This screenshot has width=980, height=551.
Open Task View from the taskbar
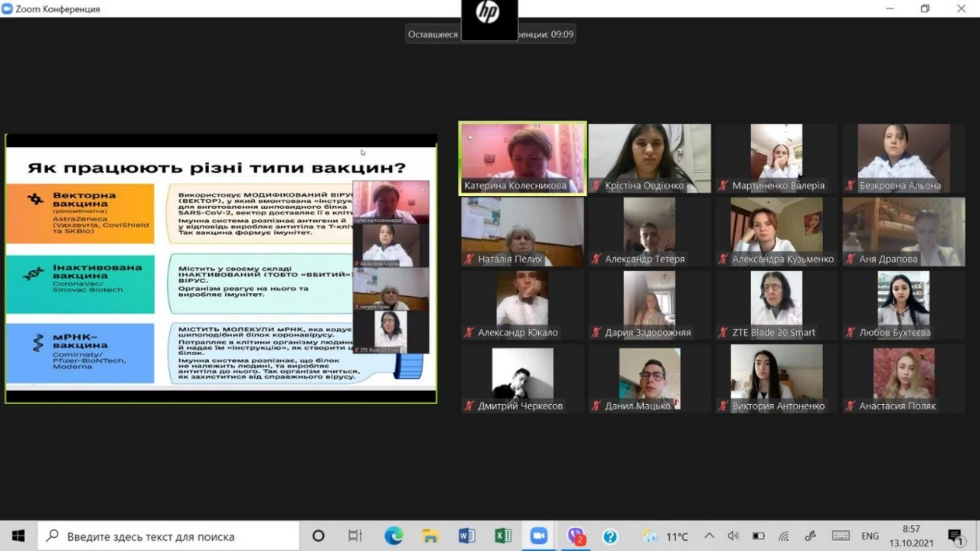(354, 536)
